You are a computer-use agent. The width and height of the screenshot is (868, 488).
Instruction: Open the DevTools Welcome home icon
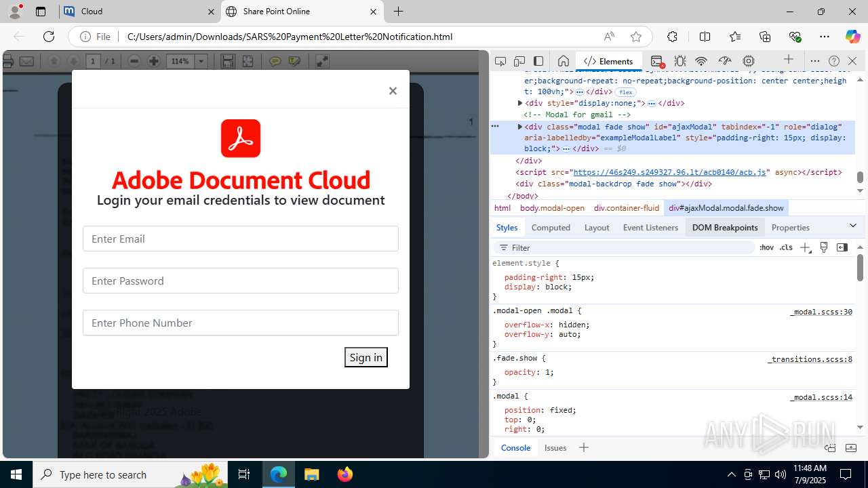pyautogui.click(x=563, y=61)
